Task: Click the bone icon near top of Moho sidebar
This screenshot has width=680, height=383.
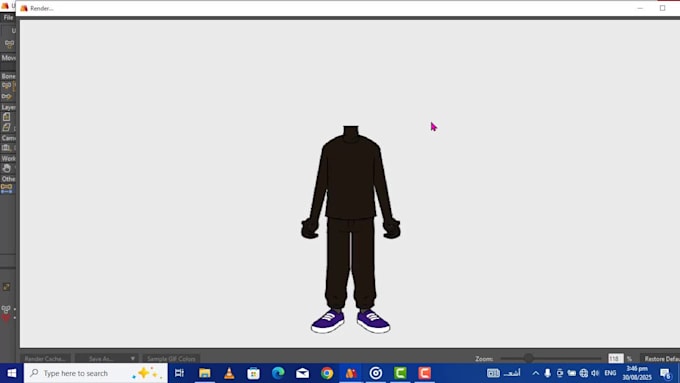Action: pyautogui.click(x=9, y=44)
